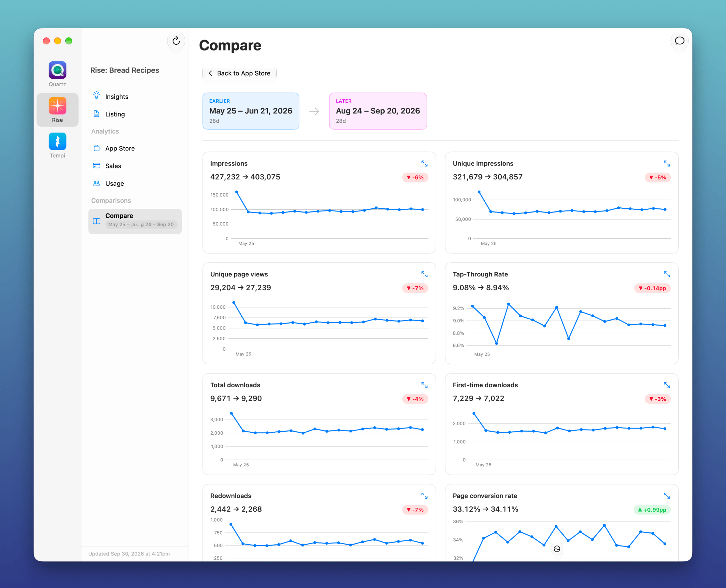Click the Impressions value 427,232 → 403,075
This screenshot has height=588, width=726.
(x=245, y=177)
